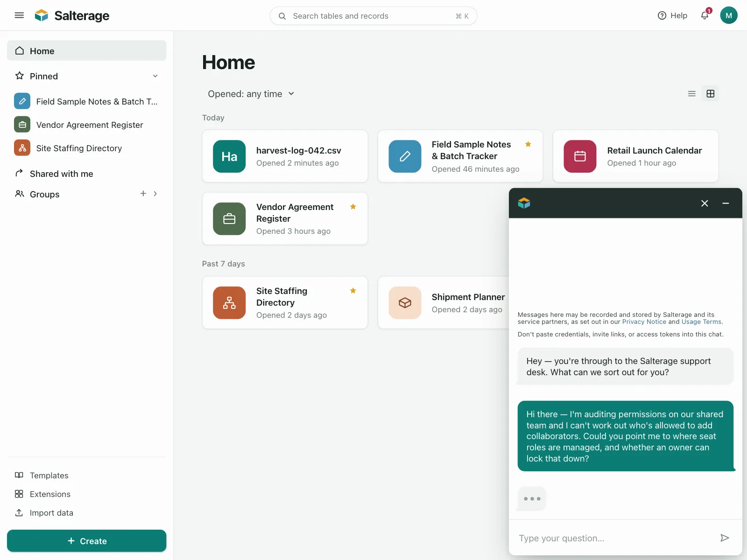Click the chat header Salterage logo
The height and width of the screenshot is (560, 747).
[x=524, y=203]
